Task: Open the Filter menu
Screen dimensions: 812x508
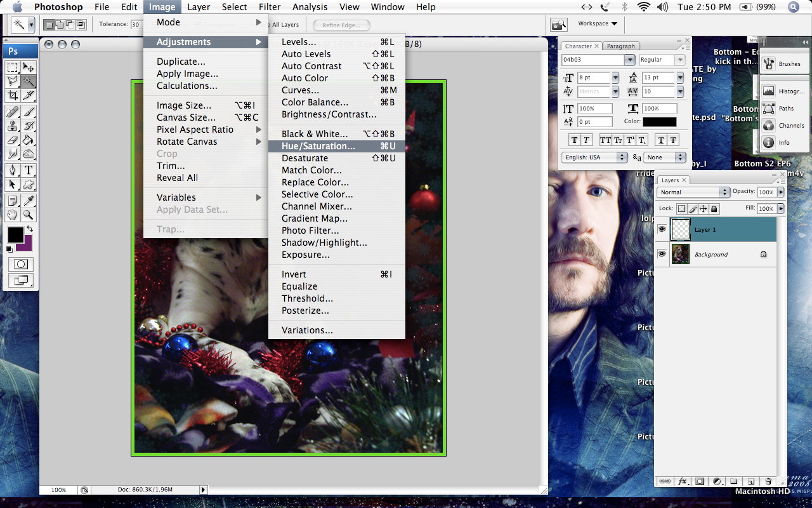Action: pos(270,7)
